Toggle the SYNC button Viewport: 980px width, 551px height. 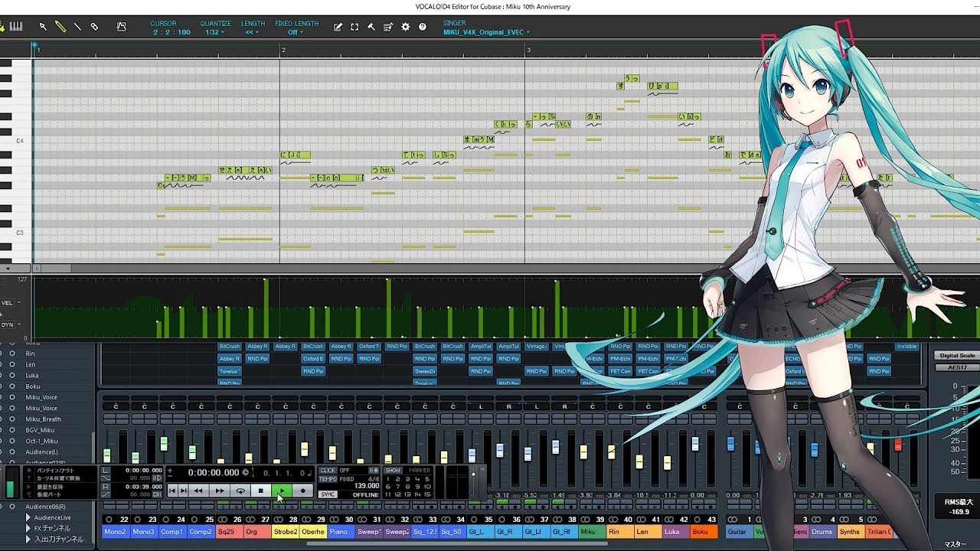328,494
